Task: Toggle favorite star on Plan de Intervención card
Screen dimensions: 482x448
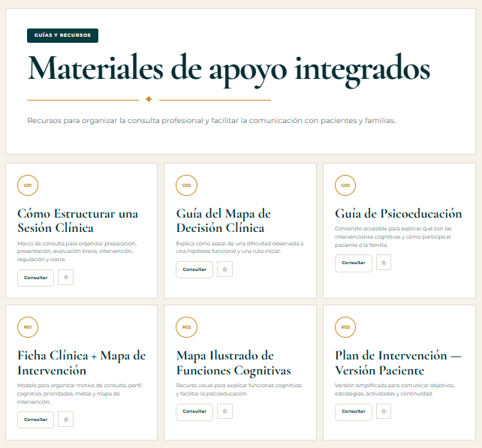Action: [384, 411]
